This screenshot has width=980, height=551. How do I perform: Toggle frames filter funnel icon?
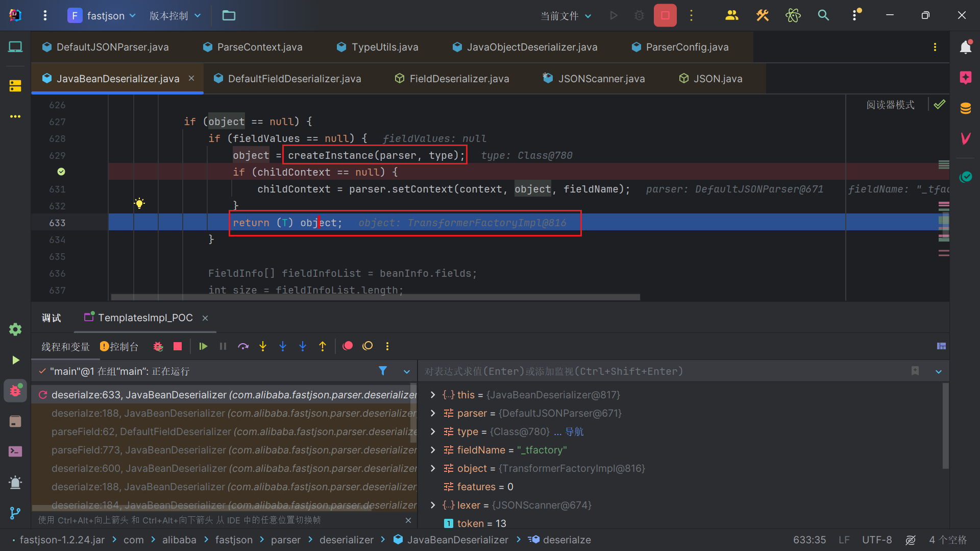click(x=383, y=371)
